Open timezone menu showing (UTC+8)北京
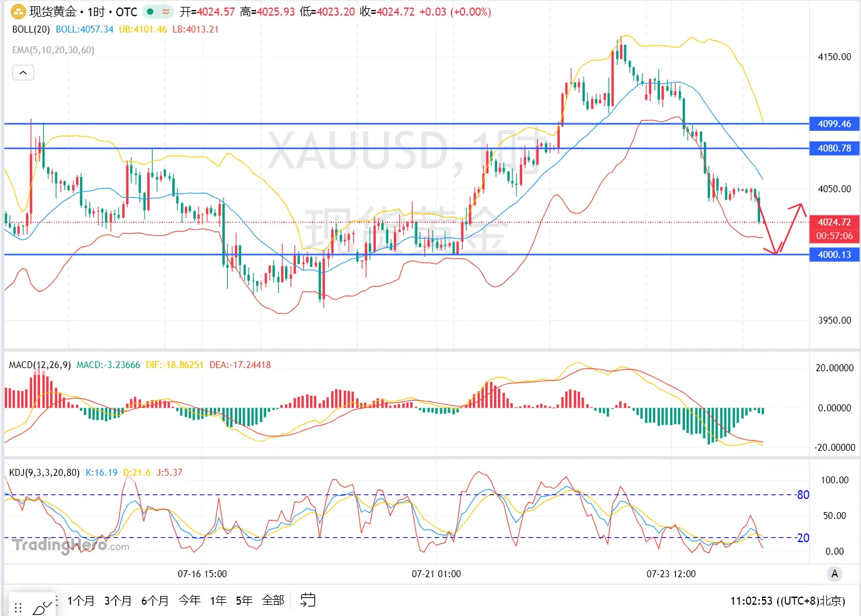The width and height of the screenshot is (861, 616). click(x=811, y=601)
